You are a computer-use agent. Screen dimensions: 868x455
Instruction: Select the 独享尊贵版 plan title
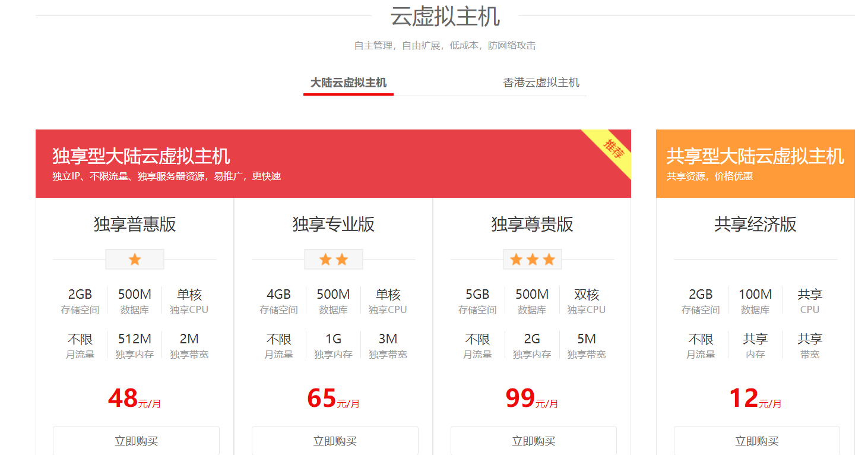[x=532, y=225]
